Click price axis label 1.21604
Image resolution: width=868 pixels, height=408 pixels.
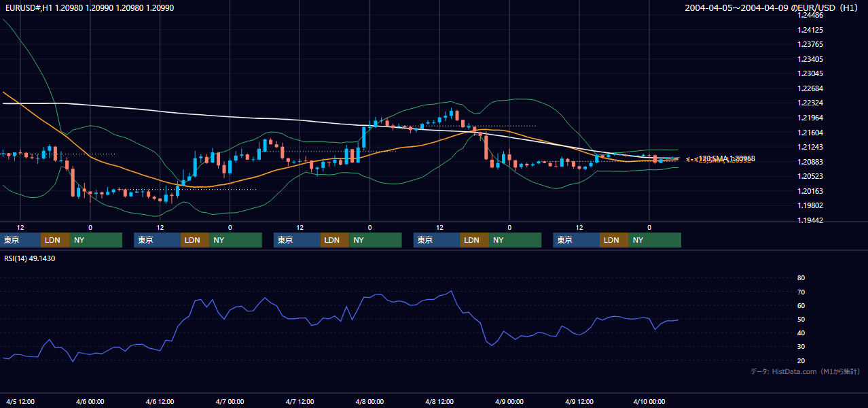click(x=811, y=133)
